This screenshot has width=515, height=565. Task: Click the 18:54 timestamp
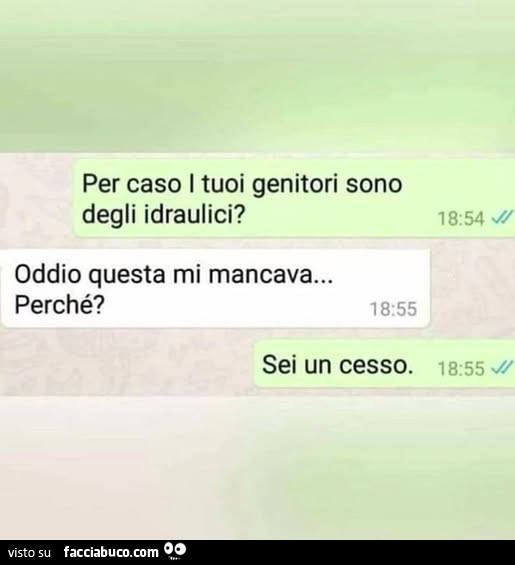click(461, 218)
